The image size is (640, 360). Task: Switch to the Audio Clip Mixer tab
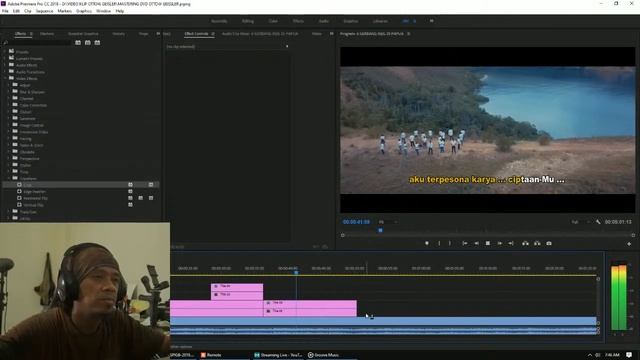tap(260, 34)
